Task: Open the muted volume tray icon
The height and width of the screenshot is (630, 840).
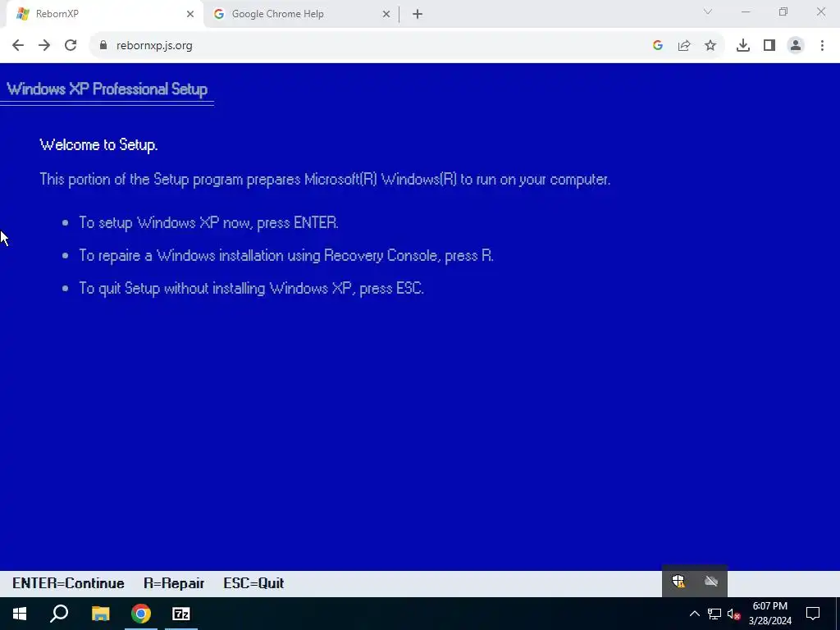Action: (733, 614)
